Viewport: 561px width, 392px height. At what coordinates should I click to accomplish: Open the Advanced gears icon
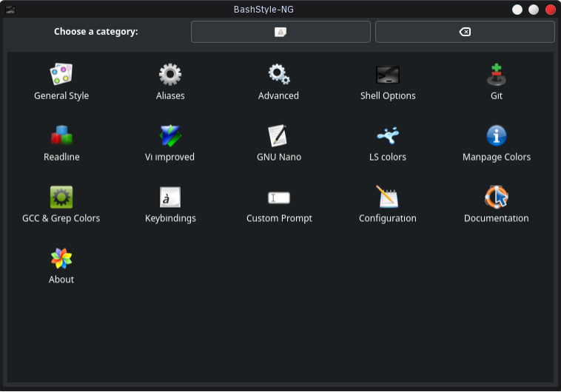(279, 75)
